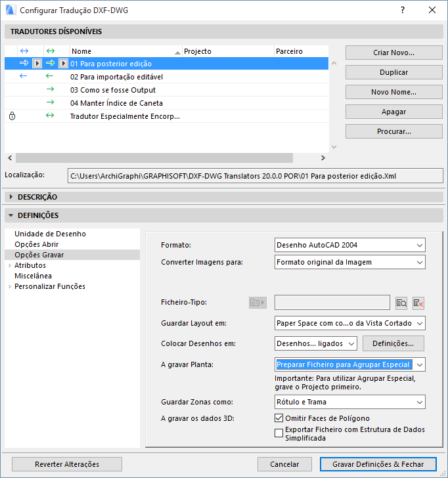Open the Converter Imagens para dropdown

(x=350, y=262)
